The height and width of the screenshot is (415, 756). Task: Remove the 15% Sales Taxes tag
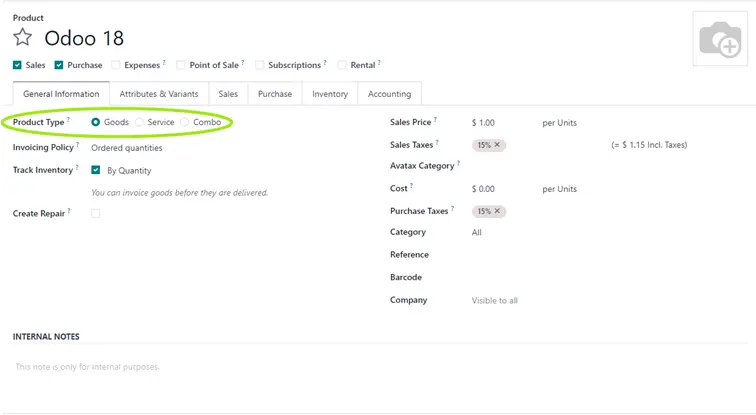tap(497, 145)
